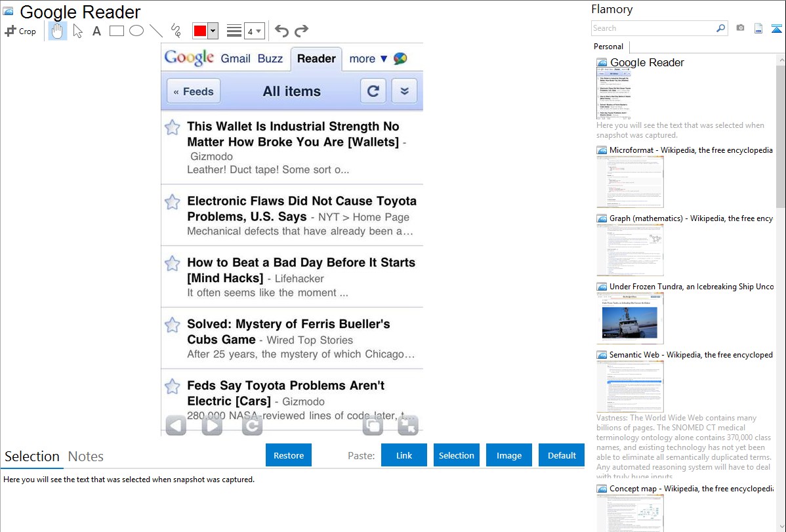Click the Google Buzz colorful icon

tap(400, 58)
